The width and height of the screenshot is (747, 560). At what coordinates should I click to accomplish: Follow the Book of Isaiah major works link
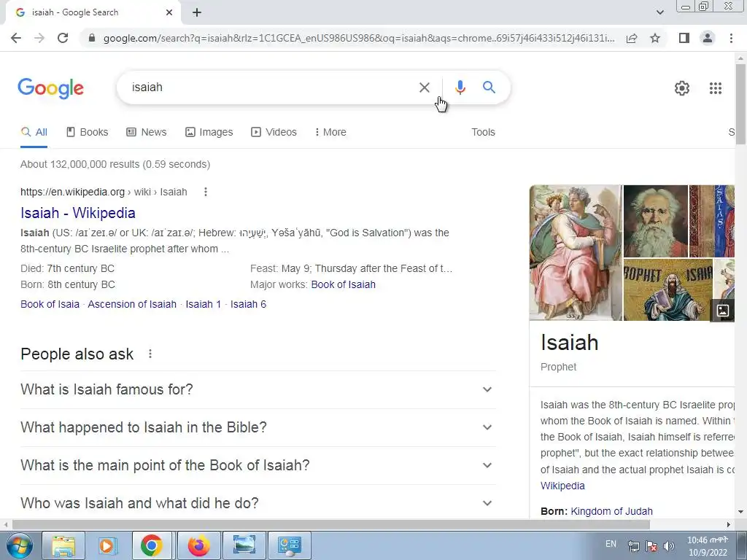[343, 284]
